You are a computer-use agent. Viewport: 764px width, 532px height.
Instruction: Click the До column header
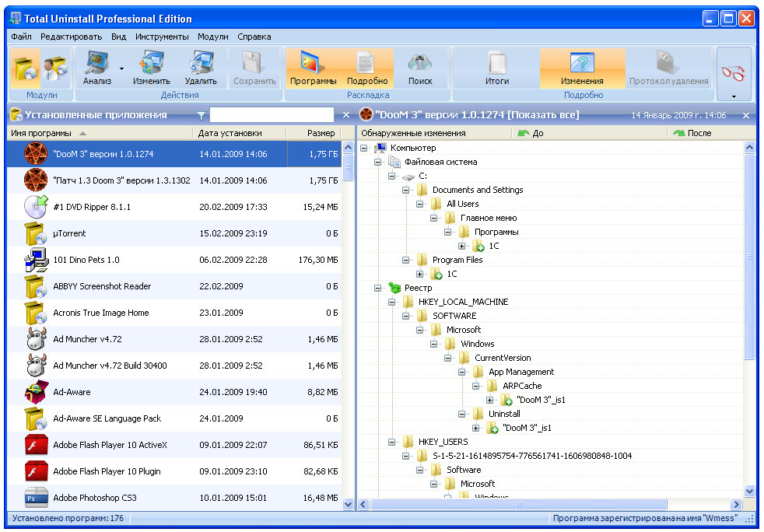(x=589, y=133)
